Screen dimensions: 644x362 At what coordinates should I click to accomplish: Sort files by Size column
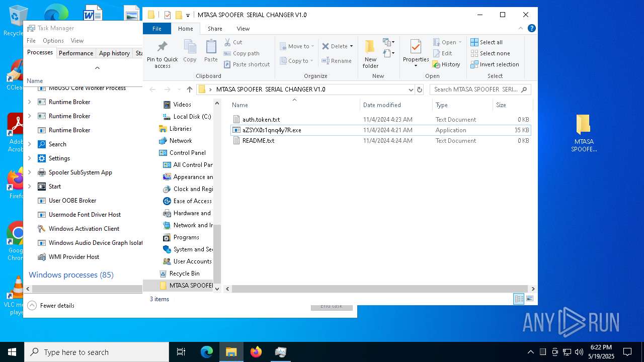(x=512, y=105)
